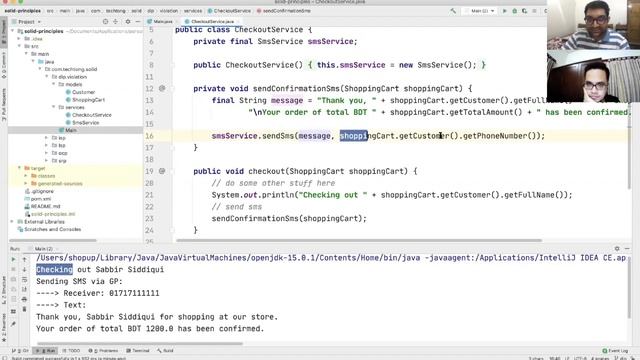
Task: Open the Main (2) run configuration dropdown
Action: click(x=482, y=11)
